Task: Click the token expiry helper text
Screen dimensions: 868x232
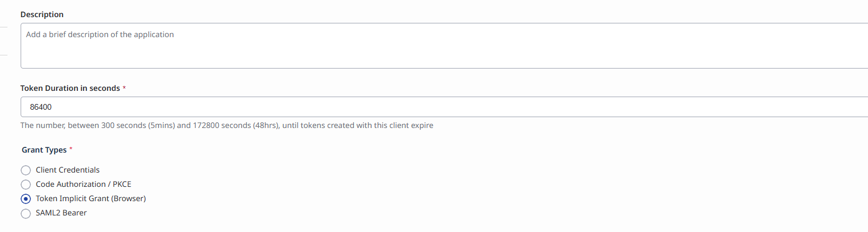Action: pyautogui.click(x=227, y=125)
